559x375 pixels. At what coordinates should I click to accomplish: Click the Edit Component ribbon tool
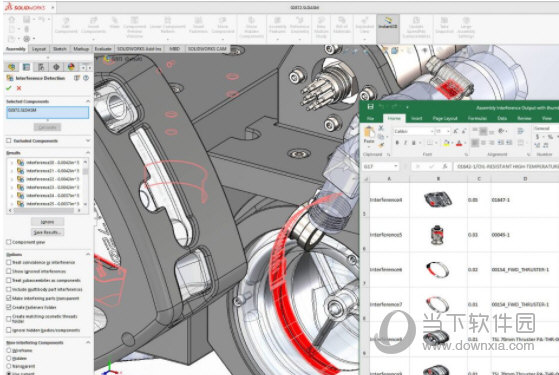tap(66, 25)
